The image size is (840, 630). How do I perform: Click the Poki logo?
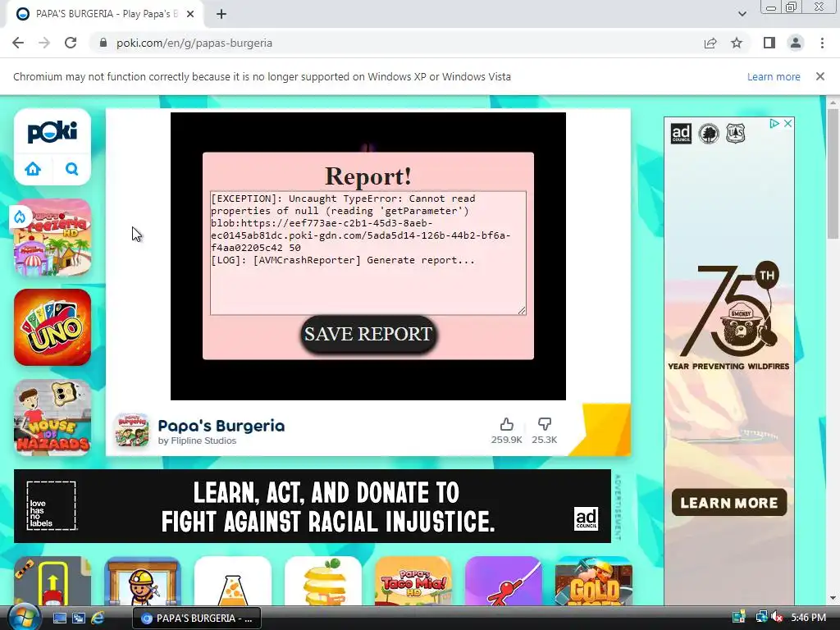[x=52, y=132]
